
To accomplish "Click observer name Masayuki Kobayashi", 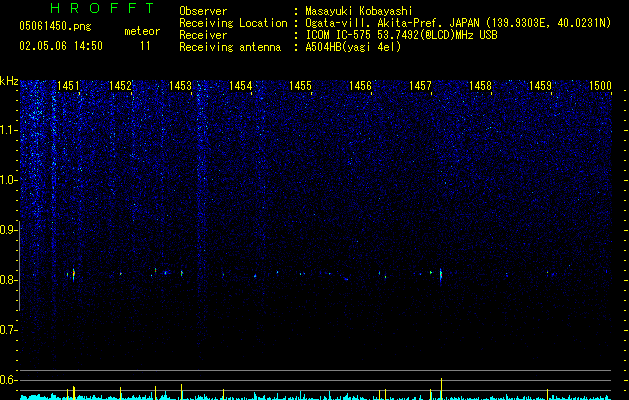I will (359, 11).
